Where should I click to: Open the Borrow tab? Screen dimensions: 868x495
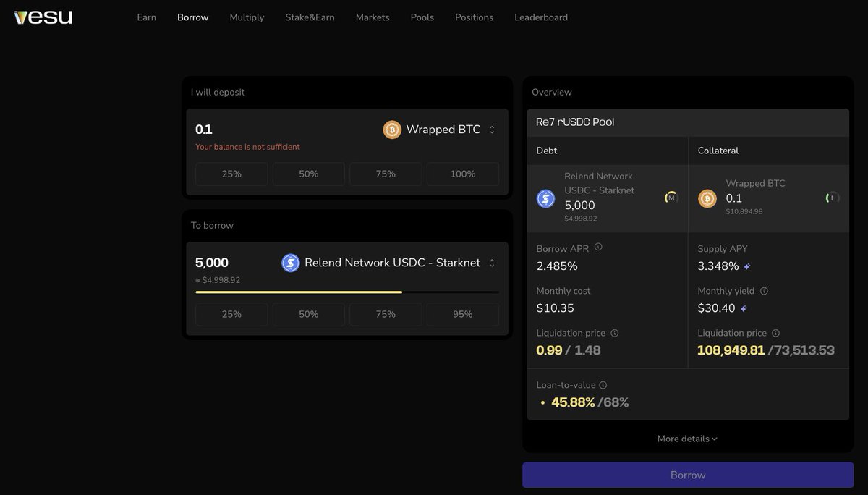(193, 17)
